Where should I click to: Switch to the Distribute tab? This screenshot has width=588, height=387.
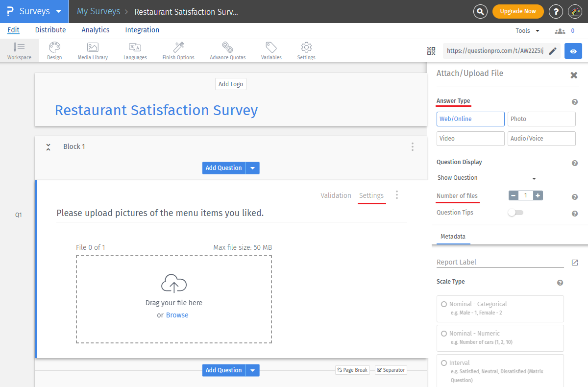click(50, 30)
